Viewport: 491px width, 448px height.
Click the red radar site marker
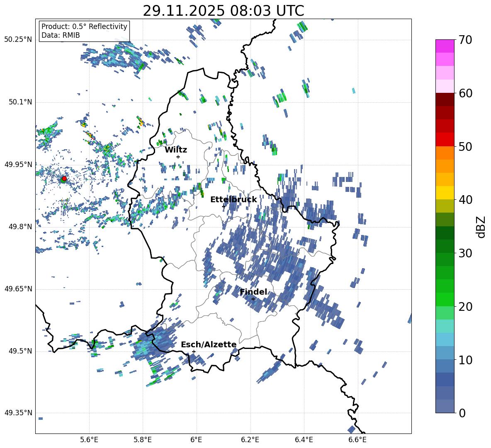(x=64, y=179)
